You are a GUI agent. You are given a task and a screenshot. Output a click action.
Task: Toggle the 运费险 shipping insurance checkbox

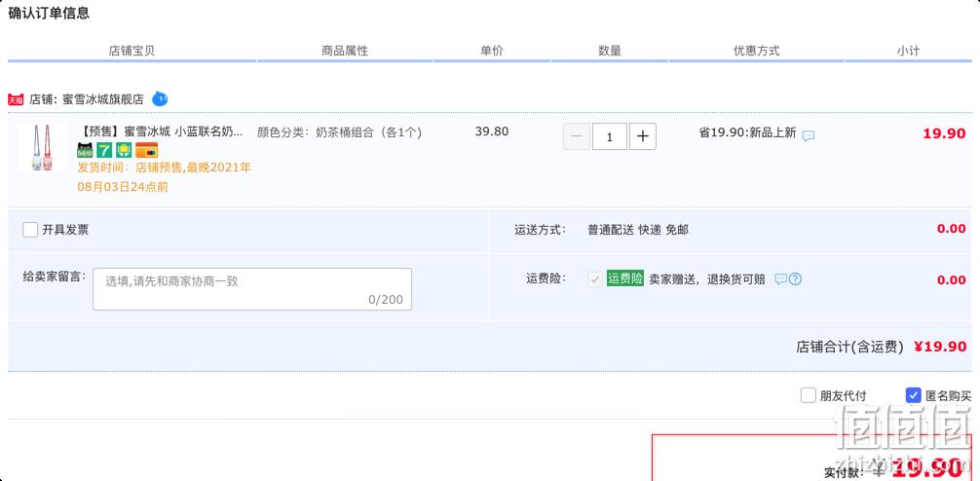click(595, 279)
